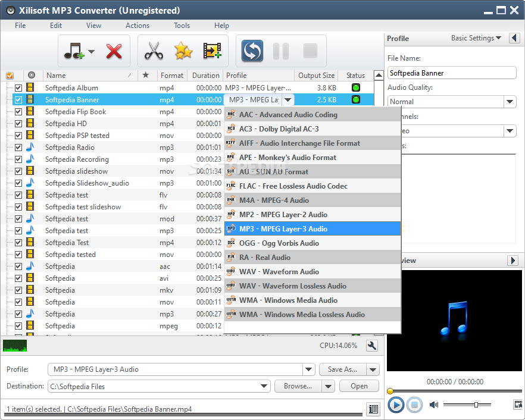Open the Add File dropdown arrow in toolbar
Viewport: 525px width, 420px height.
91,52
